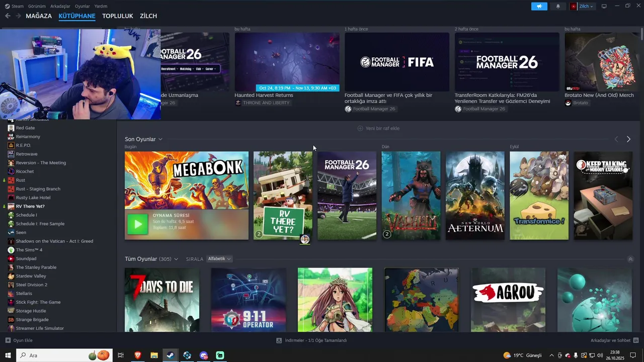
Task: Collapse the Tüm Oyunlar shelf arrow
Action: [630, 259]
